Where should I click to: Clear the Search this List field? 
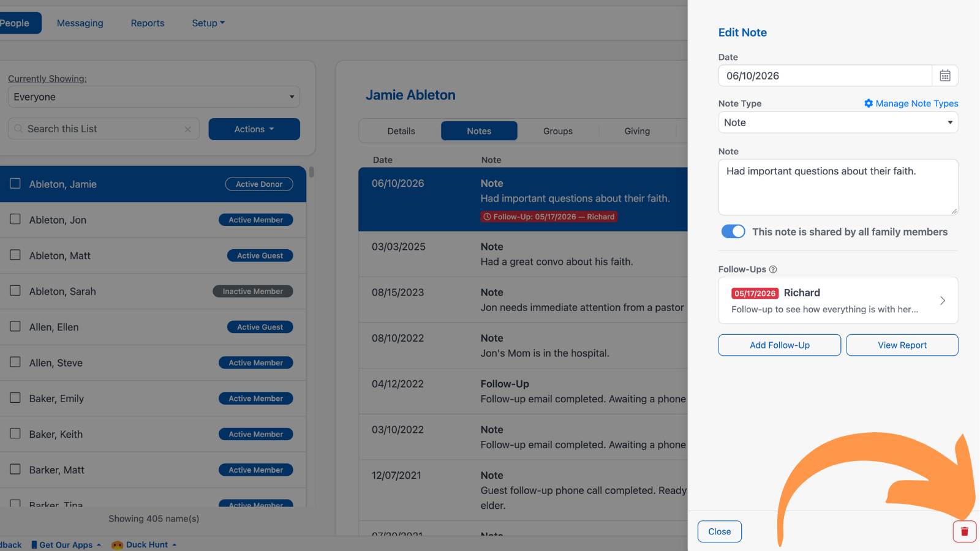click(x=188, y=129)
